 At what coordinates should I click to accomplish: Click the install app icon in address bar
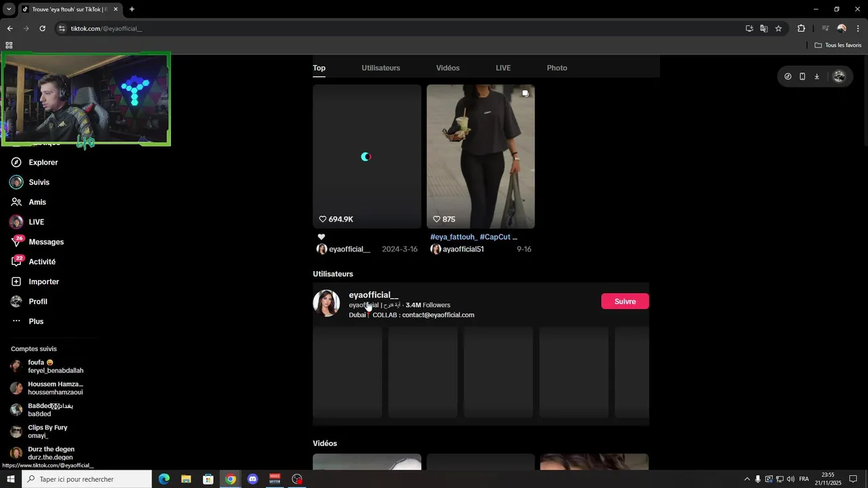[x=749, y=28]
